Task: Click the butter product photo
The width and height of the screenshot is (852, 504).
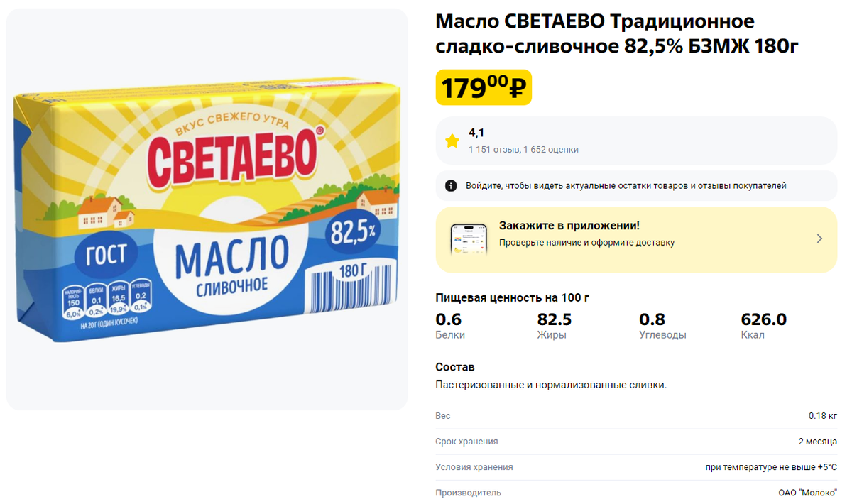Action: point(206,213)
